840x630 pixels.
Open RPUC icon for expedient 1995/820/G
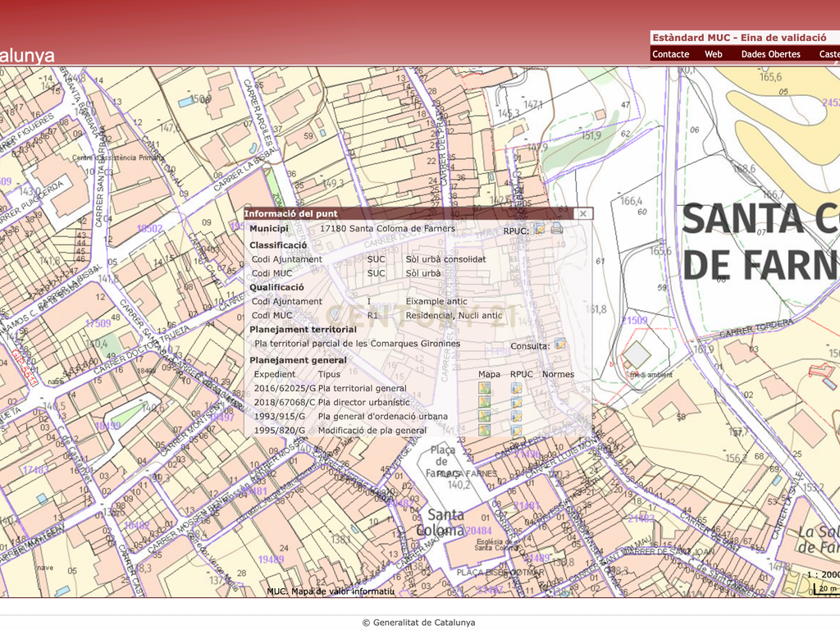tap(517, 430)
